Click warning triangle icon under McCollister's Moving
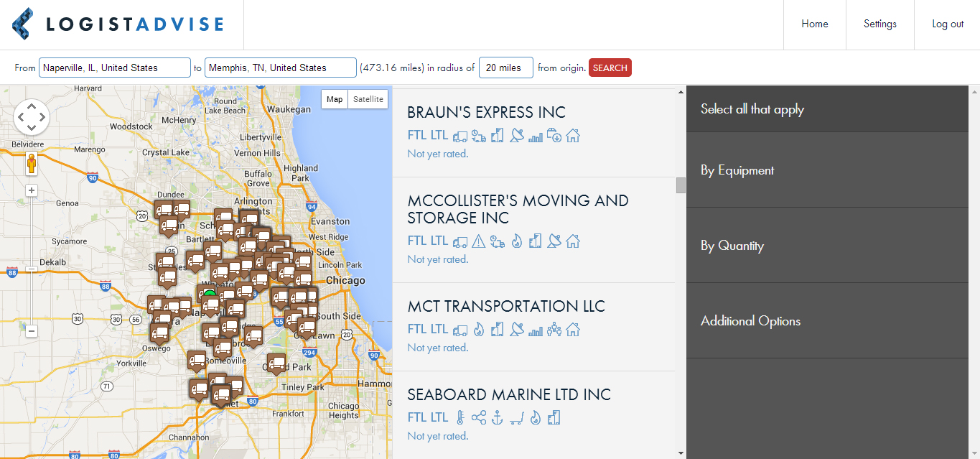980x459 pixels. (x=478, y=241)
